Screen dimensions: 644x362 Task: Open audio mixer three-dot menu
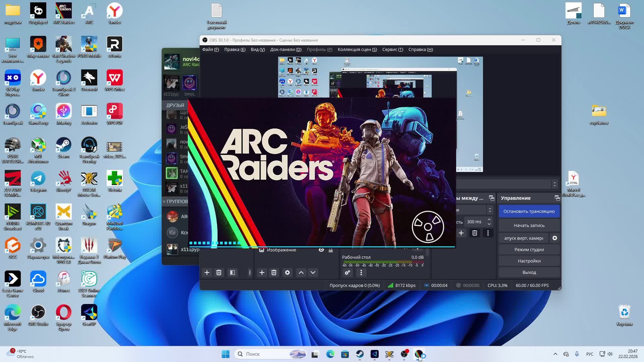[x=361, y=273]
